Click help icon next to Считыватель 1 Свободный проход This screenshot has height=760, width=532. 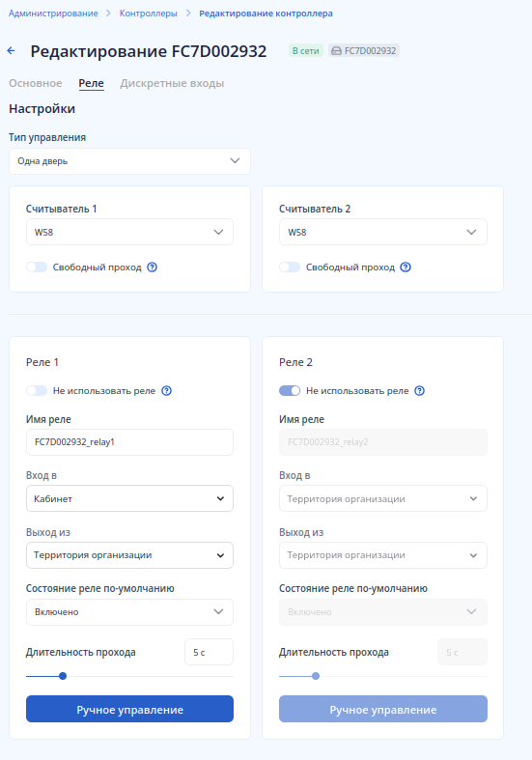pyautogui.click(x=153, y=267)
